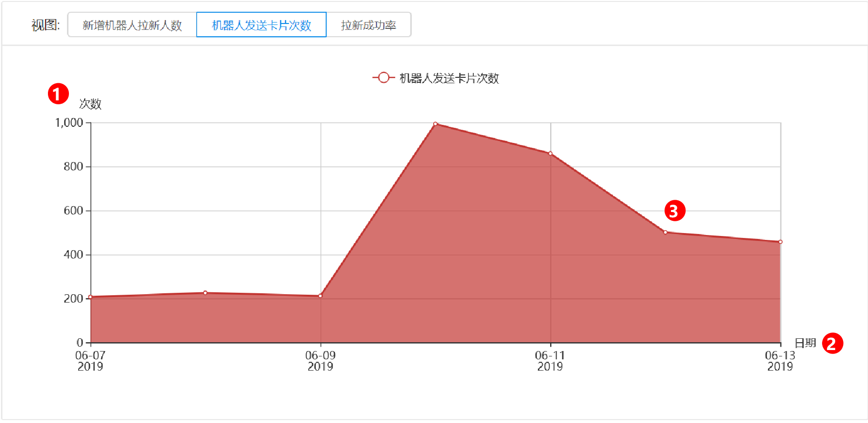
Task: Click the y-axis title 次数
Action: click(x=90, y=104)
